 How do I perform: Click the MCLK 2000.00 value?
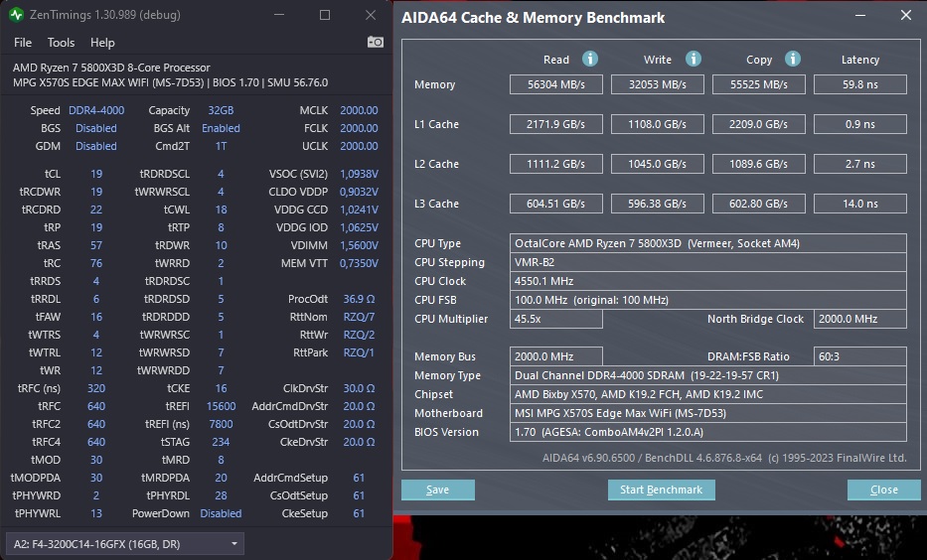click(359, 110)
